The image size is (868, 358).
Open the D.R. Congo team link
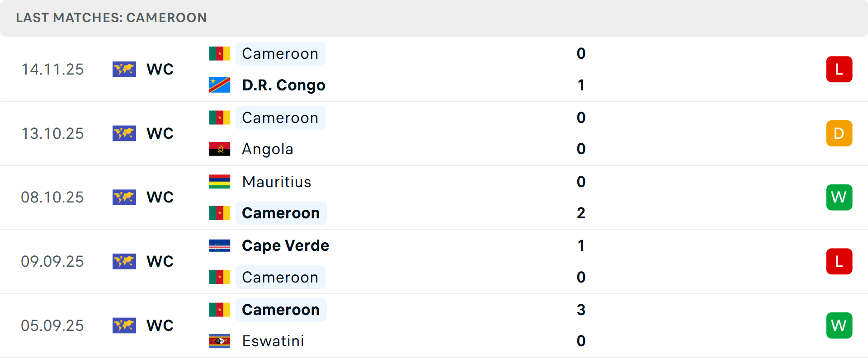click(283, 85)
